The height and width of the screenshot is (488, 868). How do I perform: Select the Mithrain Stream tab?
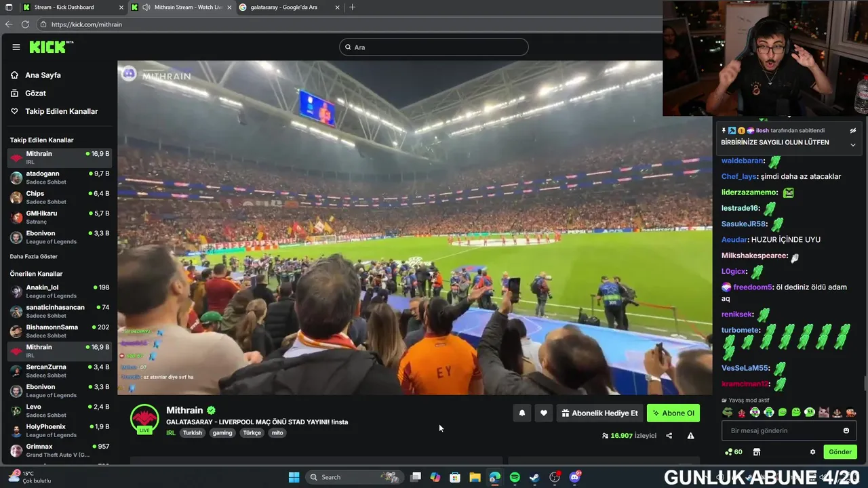pyautogui.click(x=182, y=7)
